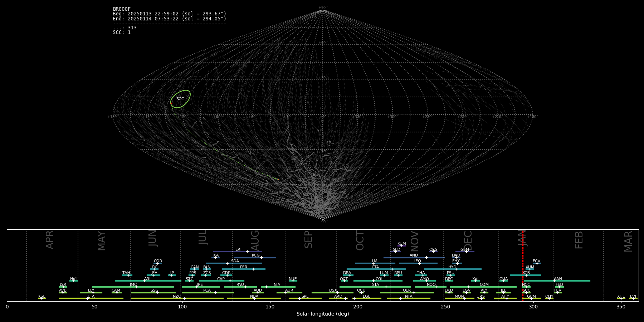644x322 pixels.
Task: Click the Beg: 20250113 22:59:02 timestamp line
Action: [x=170, y=14]
